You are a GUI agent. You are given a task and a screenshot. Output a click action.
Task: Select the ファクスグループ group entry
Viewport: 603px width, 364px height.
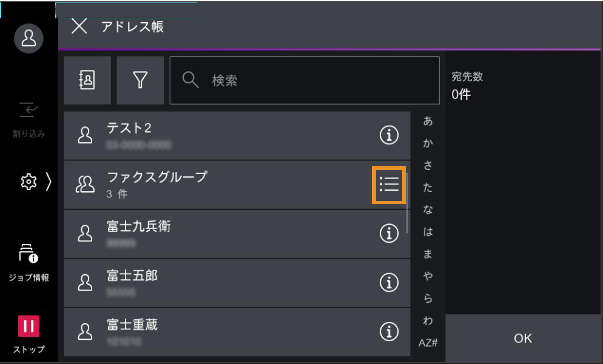pos(212,185)
